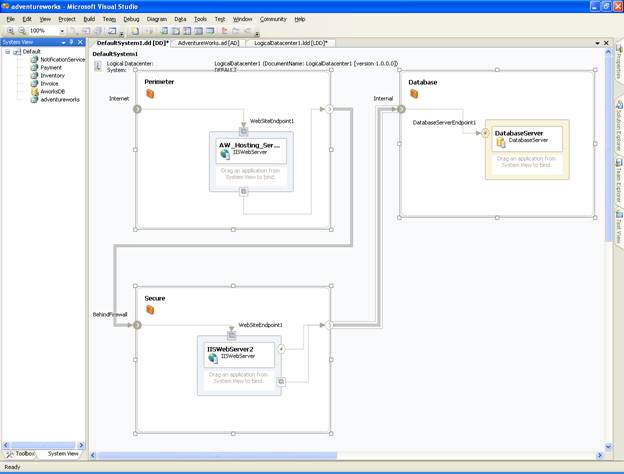Screen dimensions: 624x474
Task: Select NotificationService in System View
Action: [x=62, y=59]
